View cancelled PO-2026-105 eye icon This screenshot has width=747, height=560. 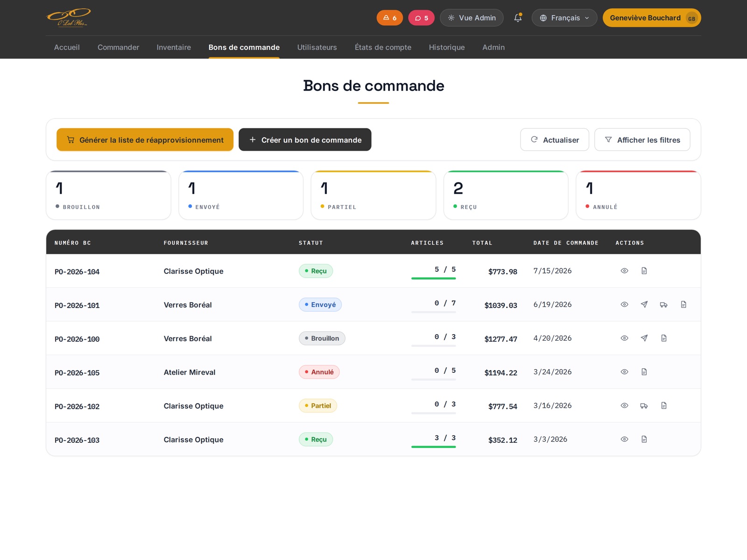click(624, 372)
